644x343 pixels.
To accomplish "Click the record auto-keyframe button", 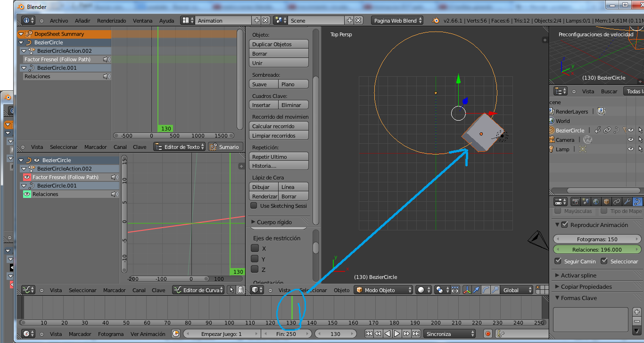I will 488,334.
